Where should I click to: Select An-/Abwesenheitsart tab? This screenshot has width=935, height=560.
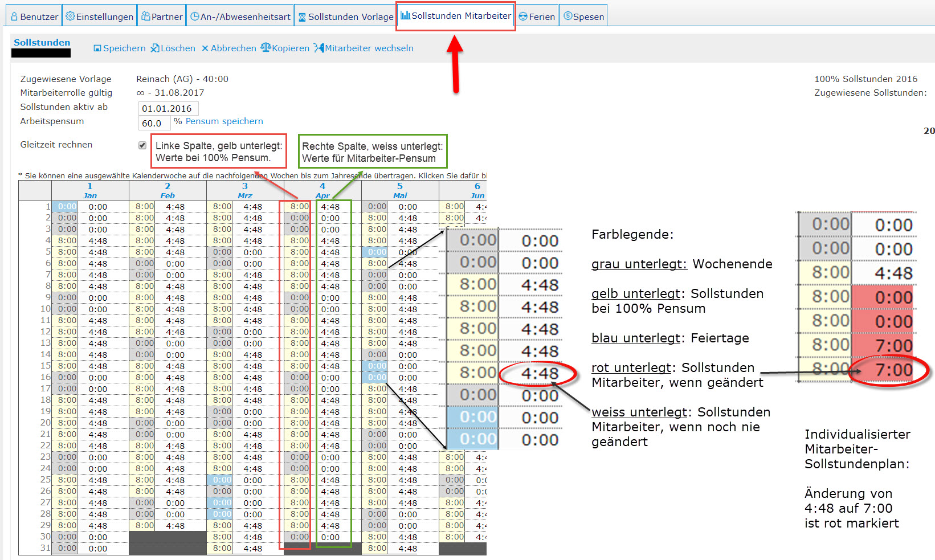[x=240, y=17]
